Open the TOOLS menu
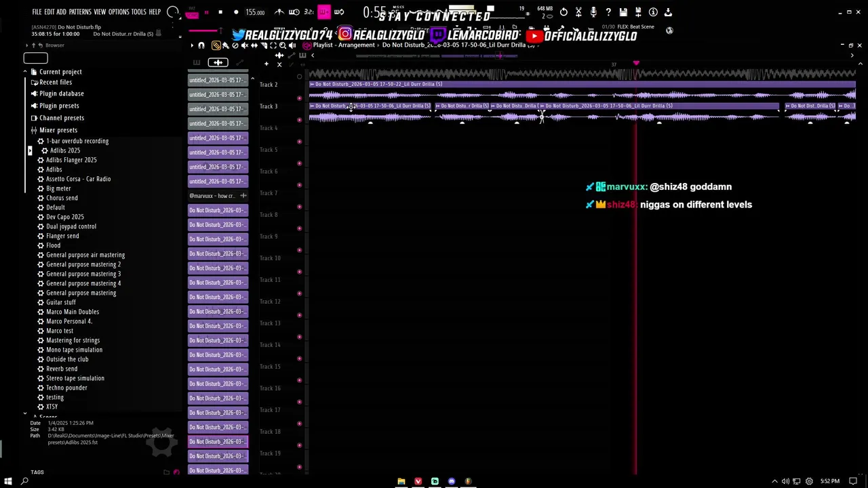This screenshot has width=868, height=488. [x=138, y=12]
